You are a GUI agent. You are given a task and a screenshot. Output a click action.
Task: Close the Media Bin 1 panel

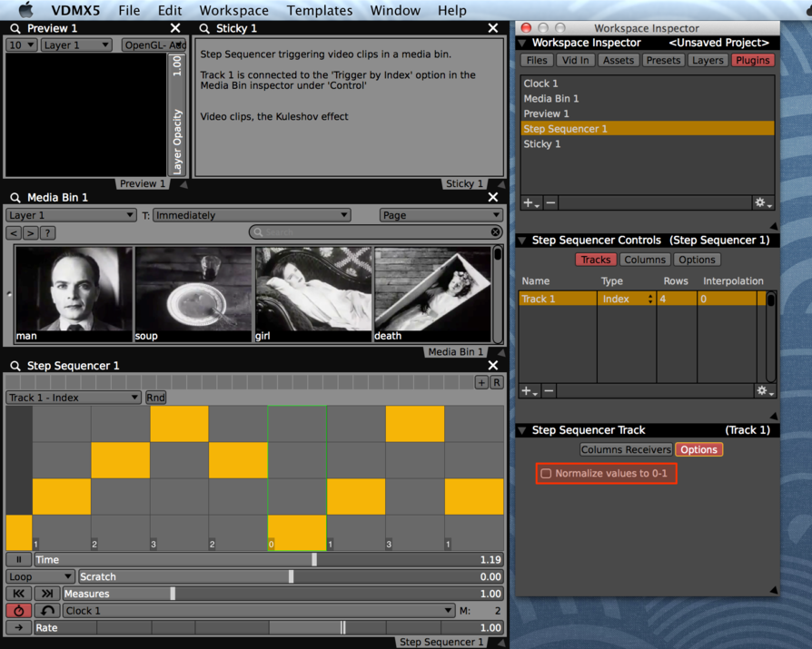(493, 197)
